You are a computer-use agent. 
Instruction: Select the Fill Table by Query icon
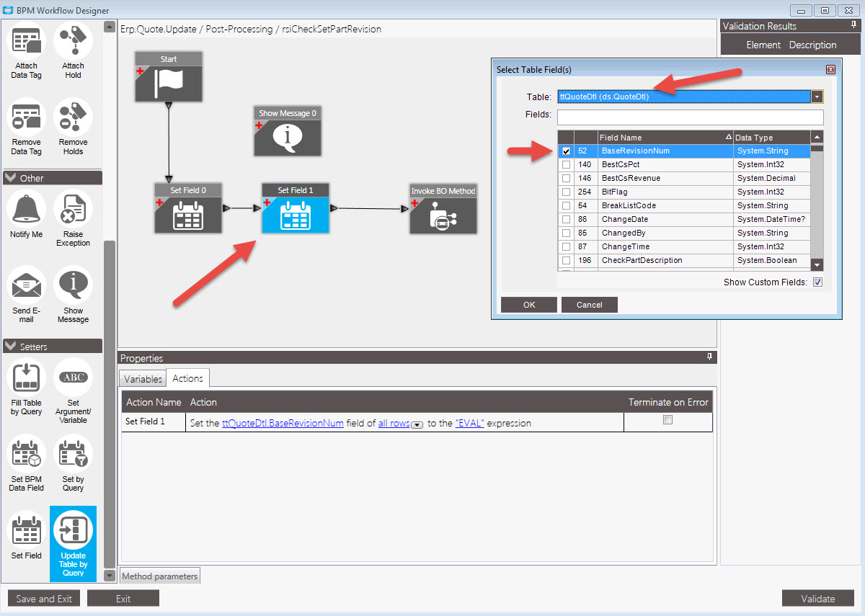pos(27,378)
